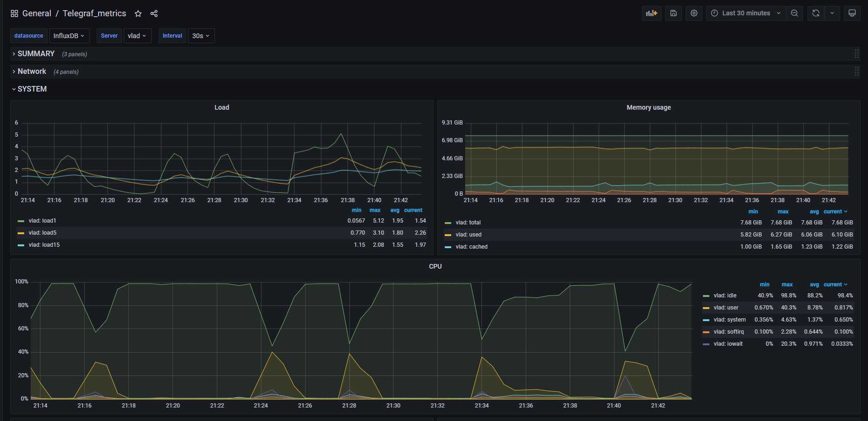Change color of vlad: used swatch

click(x=448, y=235)
